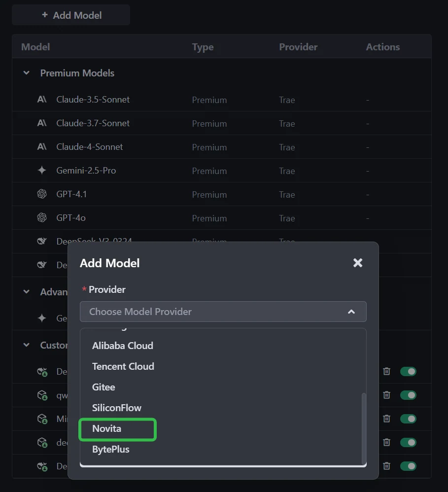Select the GPT-4o model name
The image size is (448, 492).
point(71,217)
